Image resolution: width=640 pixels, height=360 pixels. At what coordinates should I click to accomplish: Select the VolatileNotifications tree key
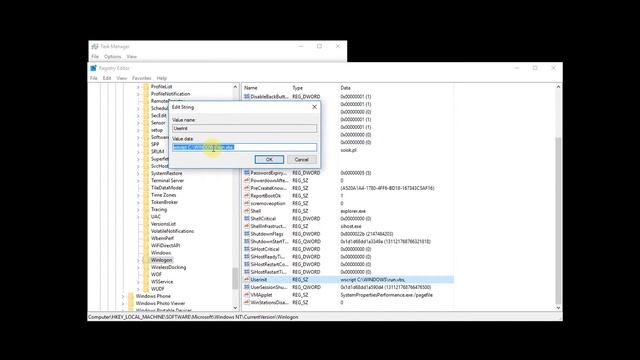(x=172, y=231)
